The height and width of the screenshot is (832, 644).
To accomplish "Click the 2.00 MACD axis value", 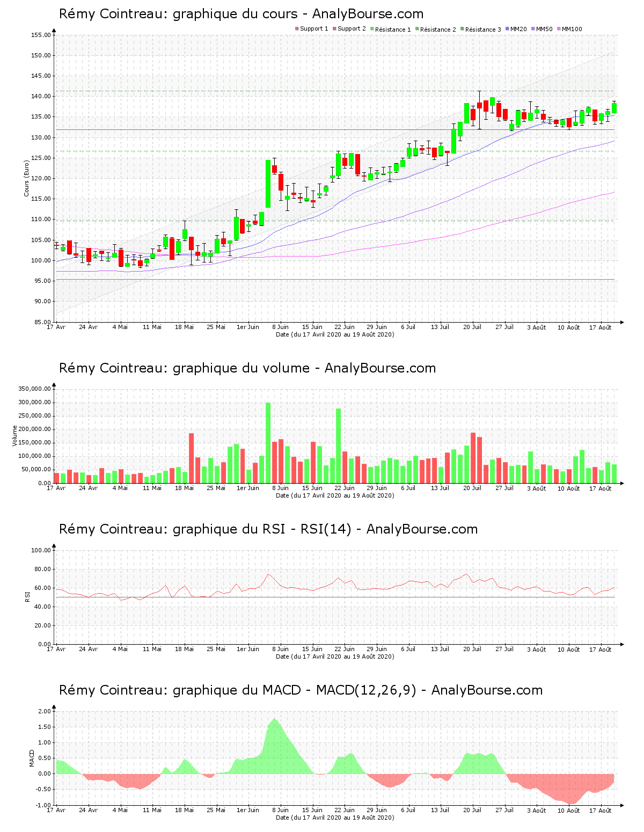I will pyautogui.click(x=45, y=712).
